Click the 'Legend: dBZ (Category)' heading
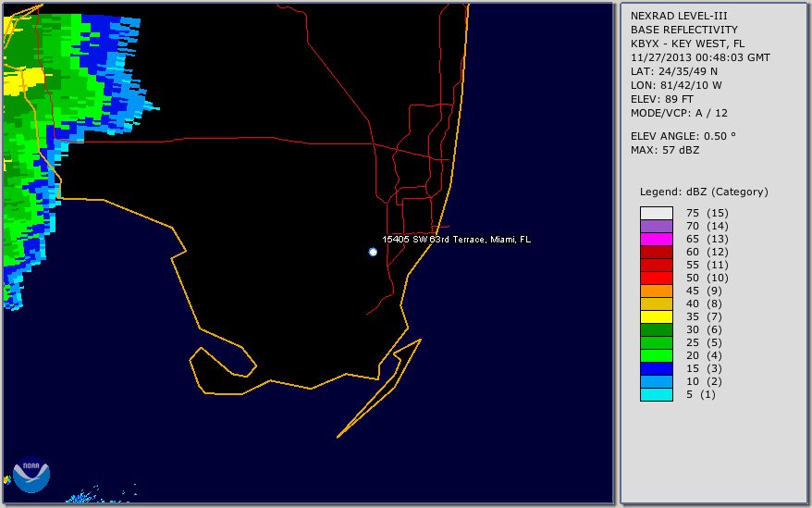812x508 pixels. click(x=704, y=192)
